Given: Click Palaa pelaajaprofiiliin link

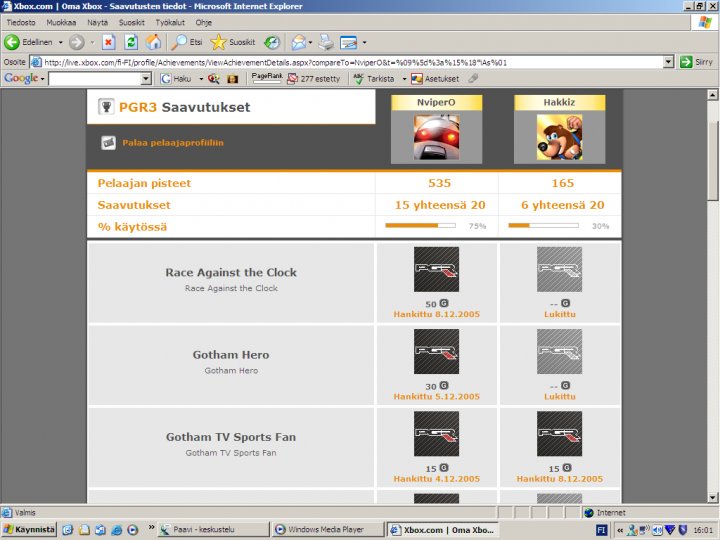Looking at the screenshot, I should (173, 143).
